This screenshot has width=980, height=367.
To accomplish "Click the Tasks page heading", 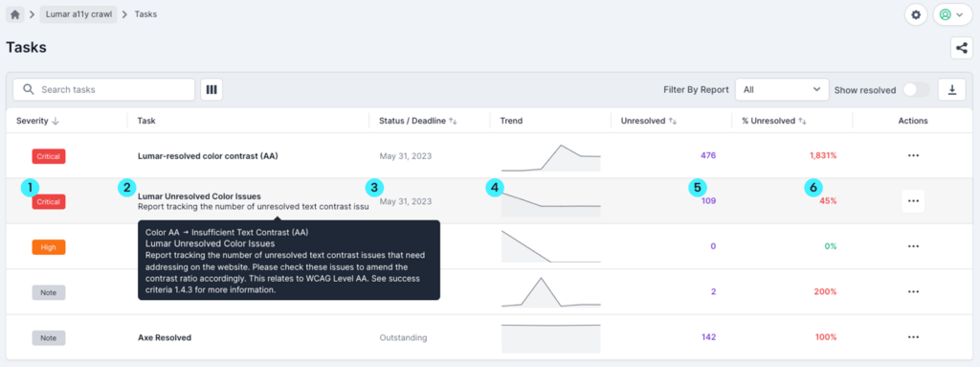I will coord(26,47).
